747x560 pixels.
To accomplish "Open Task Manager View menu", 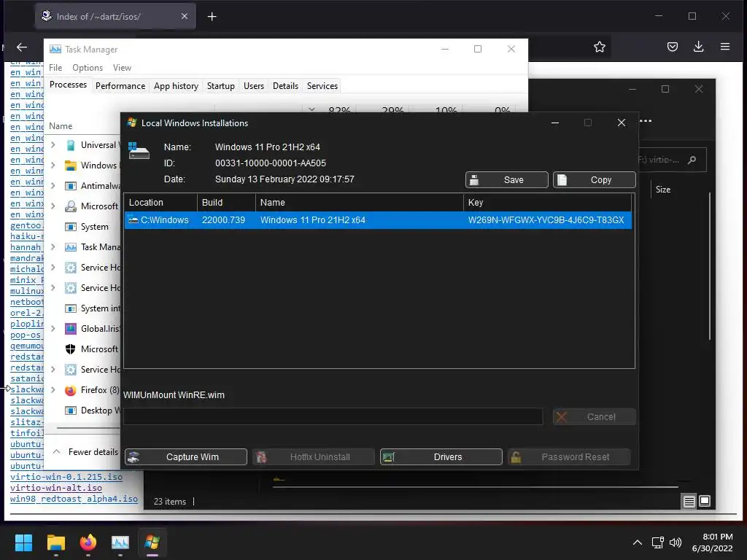I will point(122,68).
